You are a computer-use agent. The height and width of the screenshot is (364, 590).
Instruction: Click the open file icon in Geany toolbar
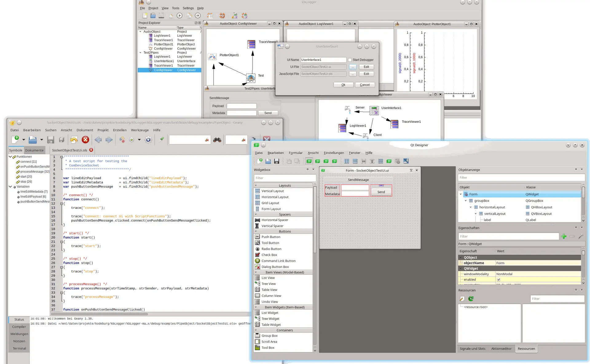coord(33,139)
